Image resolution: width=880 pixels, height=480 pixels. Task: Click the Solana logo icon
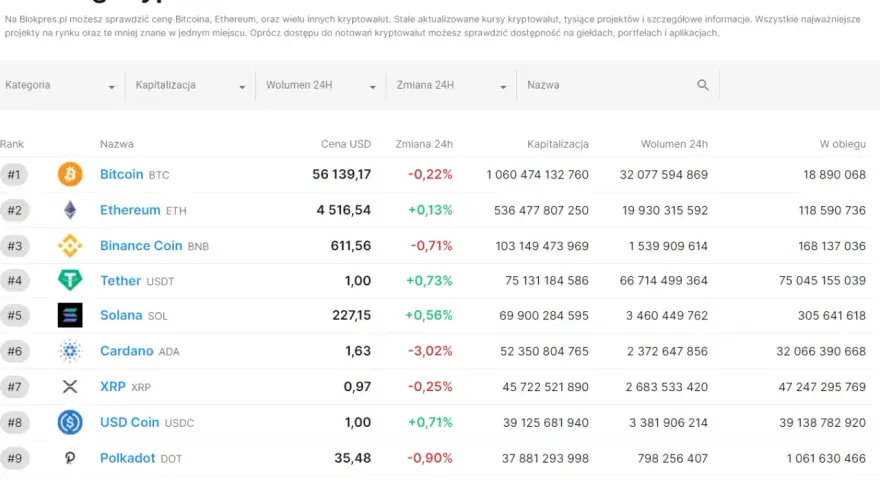coord(70,315)
